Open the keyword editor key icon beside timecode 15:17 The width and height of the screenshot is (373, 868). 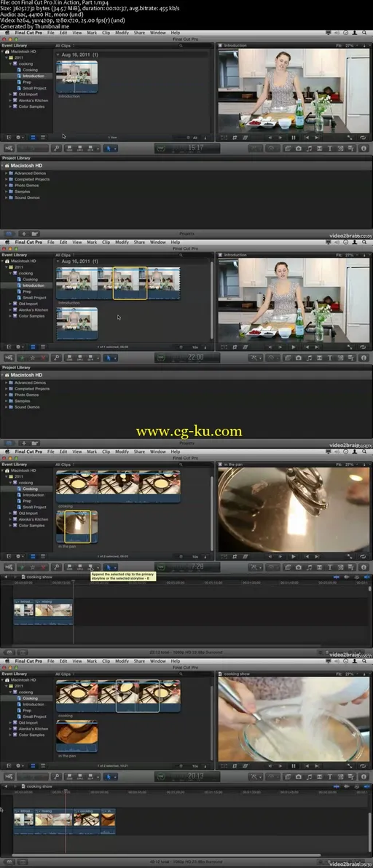[56, 149]
